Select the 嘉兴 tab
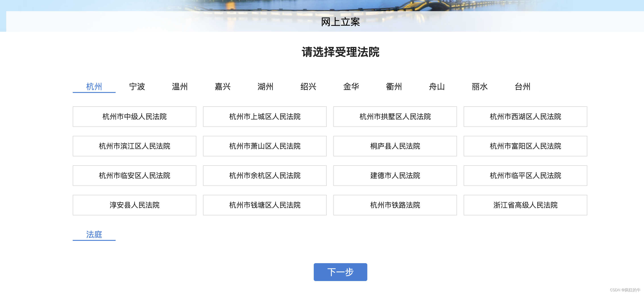This screenshot has height=294, width=644. pos(222,87)
